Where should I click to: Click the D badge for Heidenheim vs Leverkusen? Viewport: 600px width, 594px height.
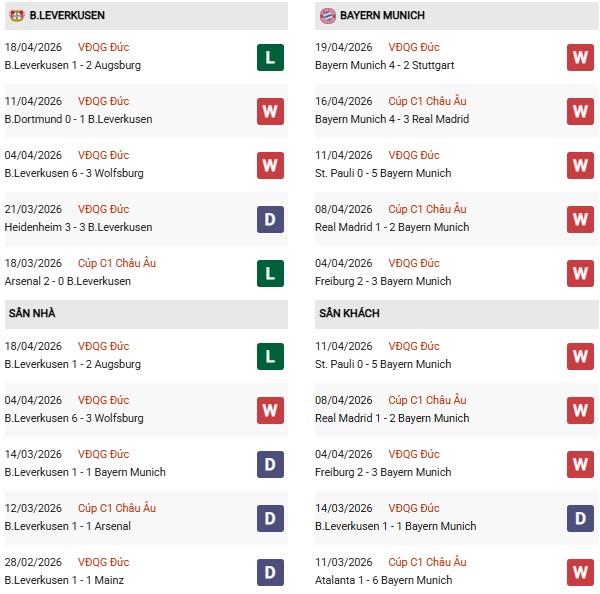click(270, 219)
